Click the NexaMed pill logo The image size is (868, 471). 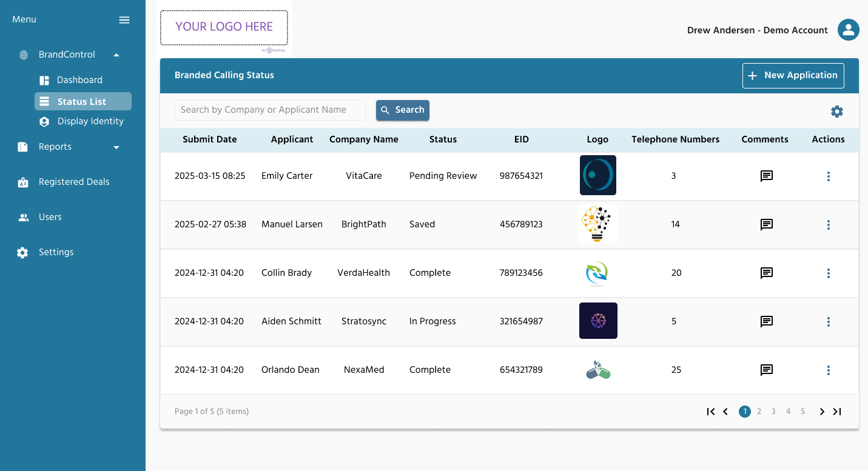click(598, 370)
